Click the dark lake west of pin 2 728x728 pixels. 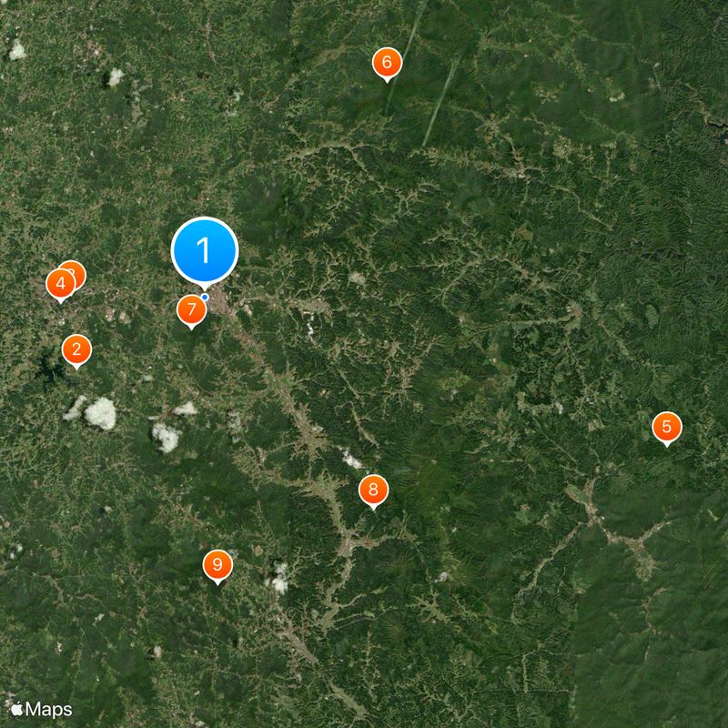coord(48,369)
